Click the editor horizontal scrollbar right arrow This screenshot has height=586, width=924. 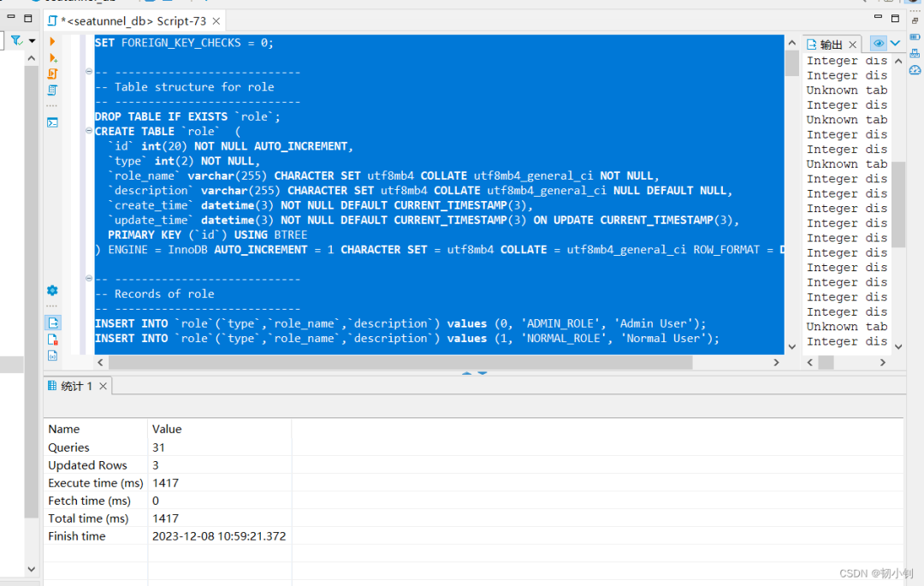776,362
